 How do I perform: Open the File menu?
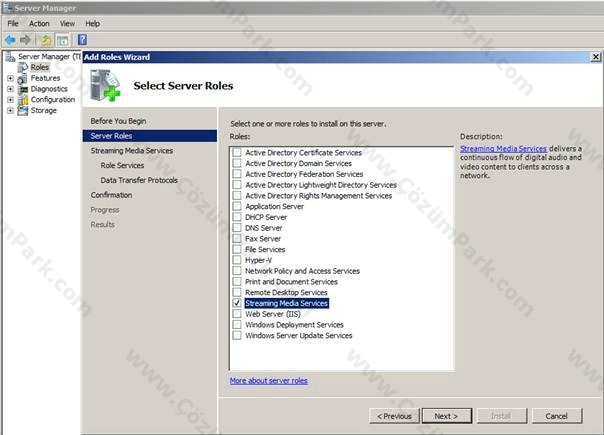tap(13, 24)
